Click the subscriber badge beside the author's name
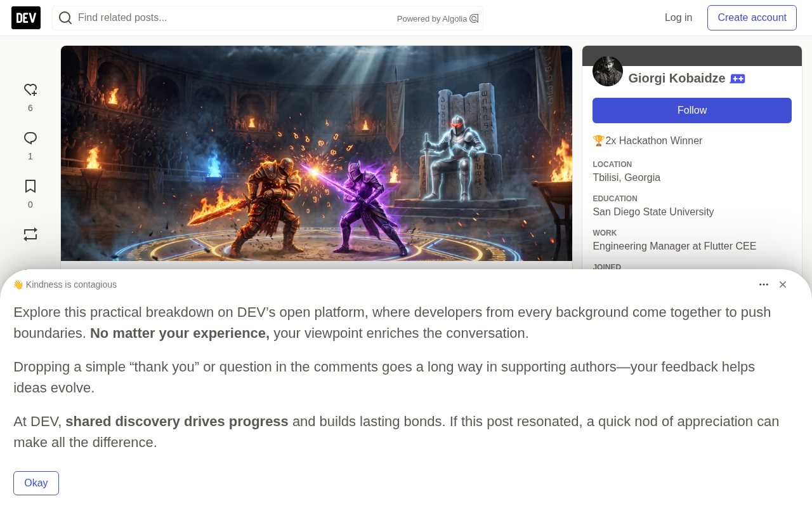Screen dimensions: 812x508 (737, 79)
